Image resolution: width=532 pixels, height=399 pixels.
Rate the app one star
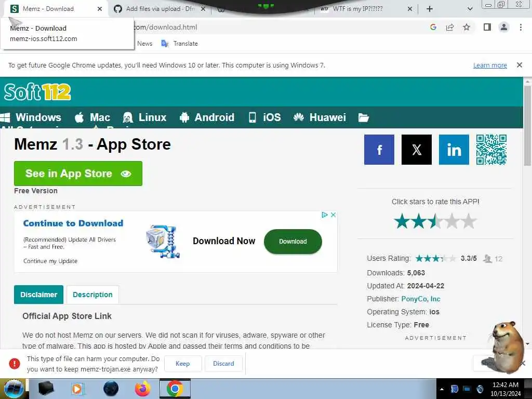tap(402, 221)
